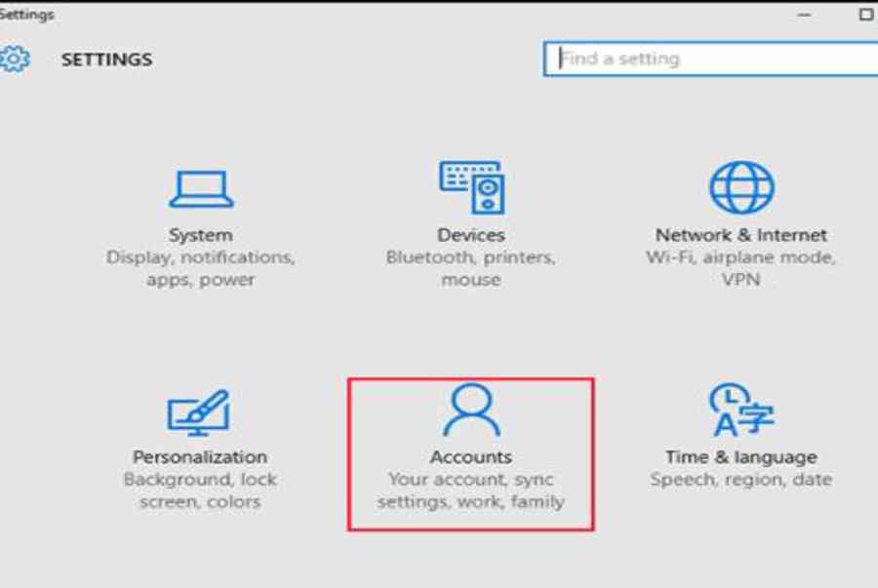Click 'Display, notifications, apps, power' description

click(200, 269)
